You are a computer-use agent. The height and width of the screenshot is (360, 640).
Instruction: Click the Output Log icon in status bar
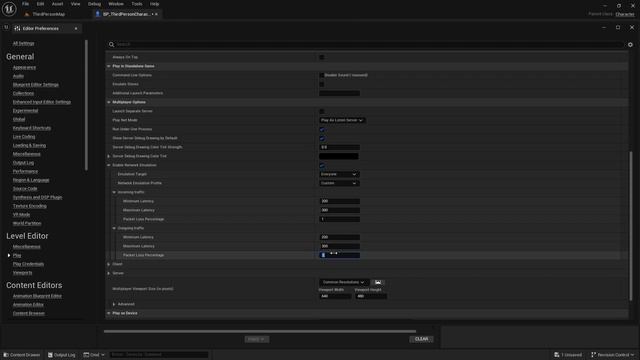[50, 355]
